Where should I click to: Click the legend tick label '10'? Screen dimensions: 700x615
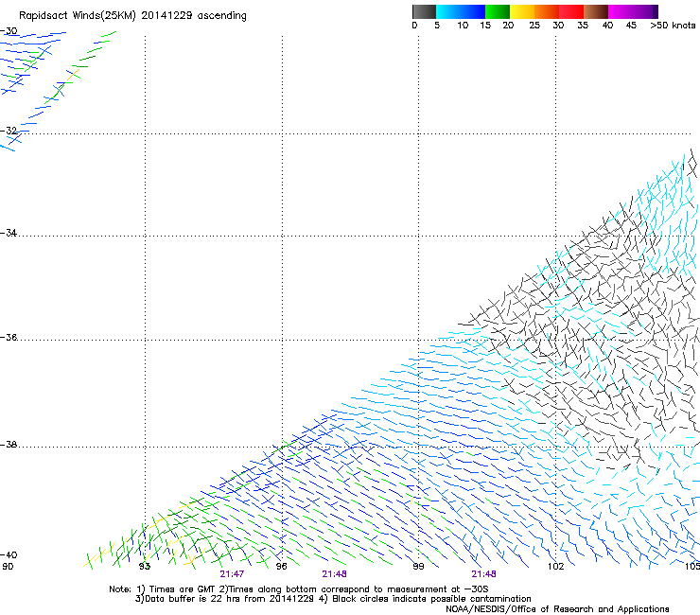[463, 26]
